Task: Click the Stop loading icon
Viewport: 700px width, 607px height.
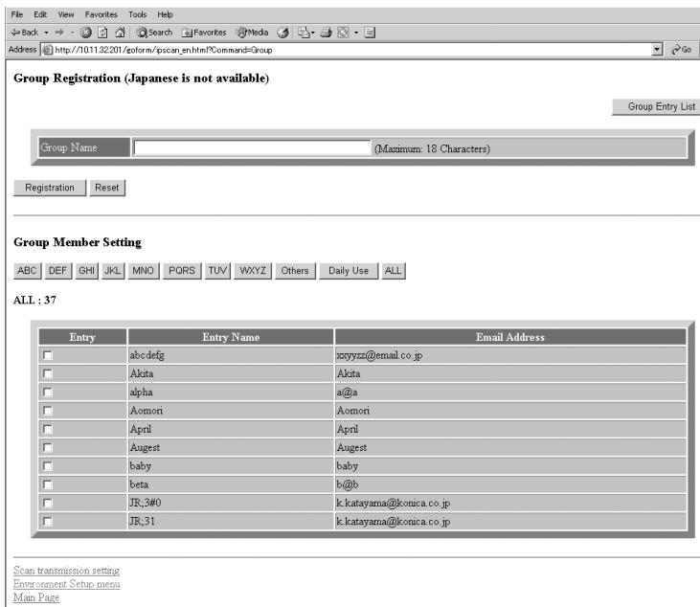Action: click(x=86, y=33)
